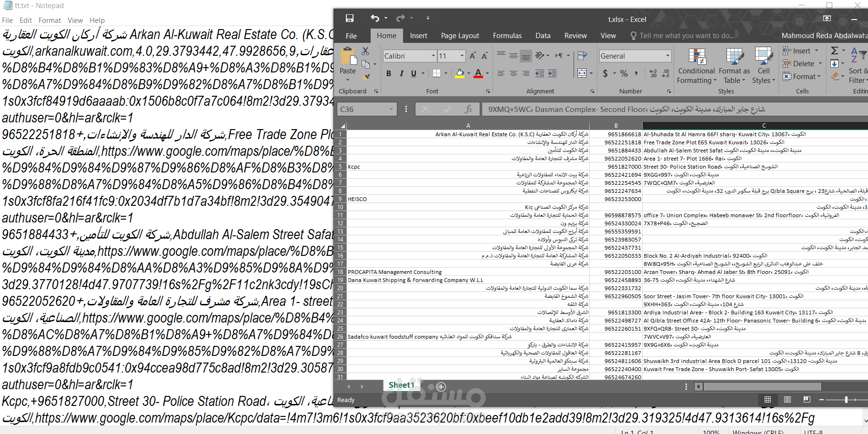The width and height of the screenshot is (868, 434).
Task: Switch to Page Break Preview in status bar
Action: tap(807, 400)
